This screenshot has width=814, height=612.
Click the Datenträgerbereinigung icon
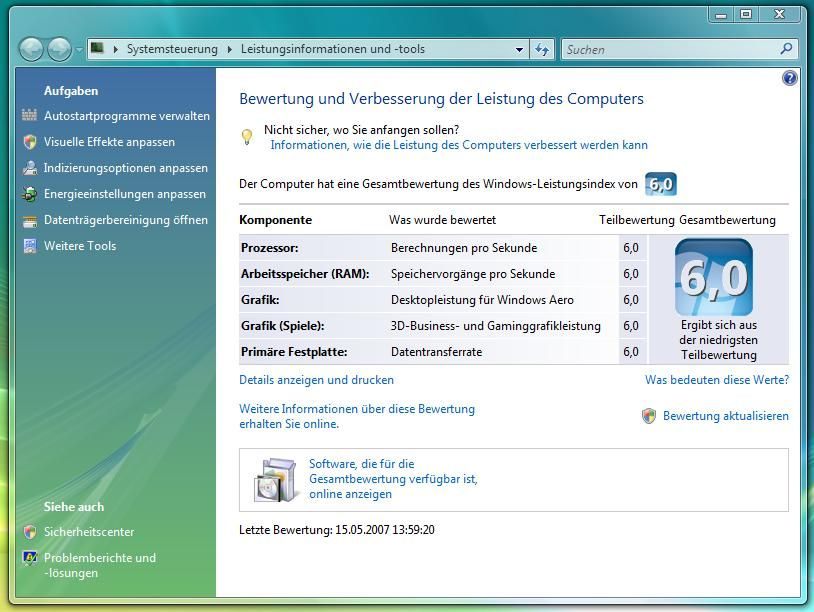[30, 221]
